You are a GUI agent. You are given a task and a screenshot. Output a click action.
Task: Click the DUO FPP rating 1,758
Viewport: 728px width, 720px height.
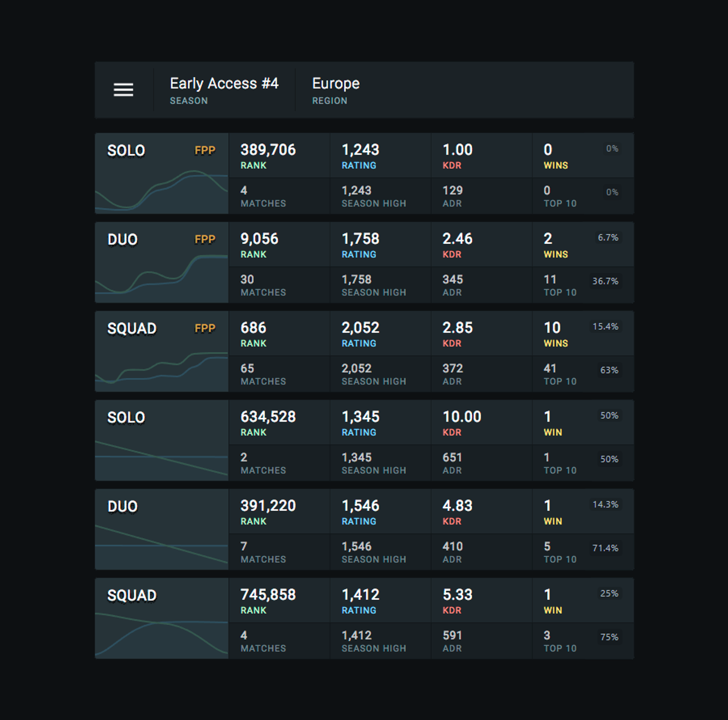click(360, 238)
